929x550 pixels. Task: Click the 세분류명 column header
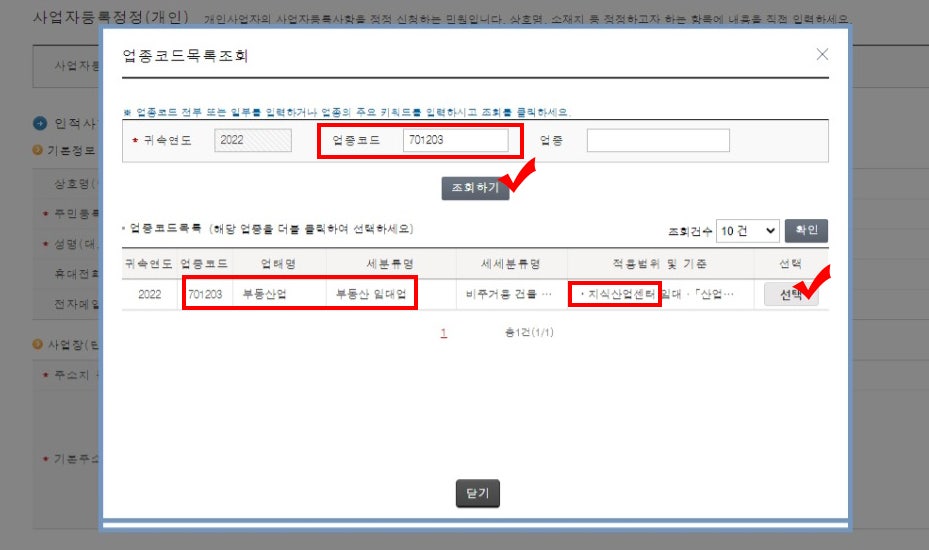tap(390, 264)
